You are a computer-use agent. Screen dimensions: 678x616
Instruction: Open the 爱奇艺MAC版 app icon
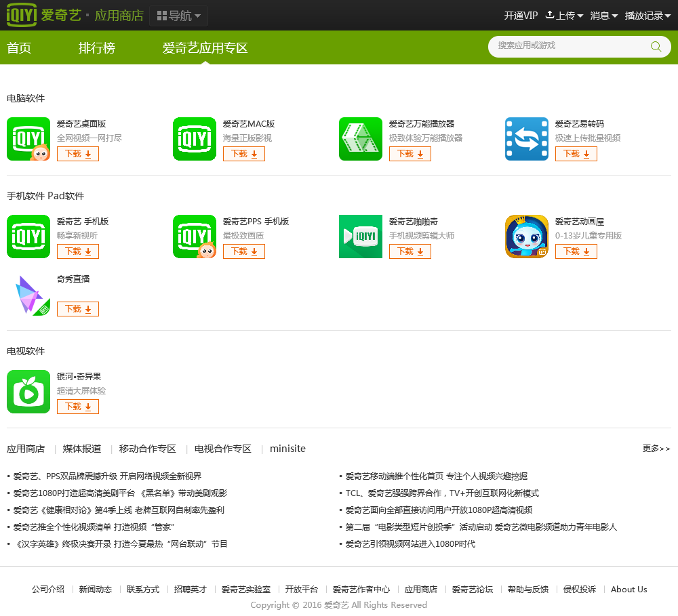pyautogui.click(x=195, y=139)
